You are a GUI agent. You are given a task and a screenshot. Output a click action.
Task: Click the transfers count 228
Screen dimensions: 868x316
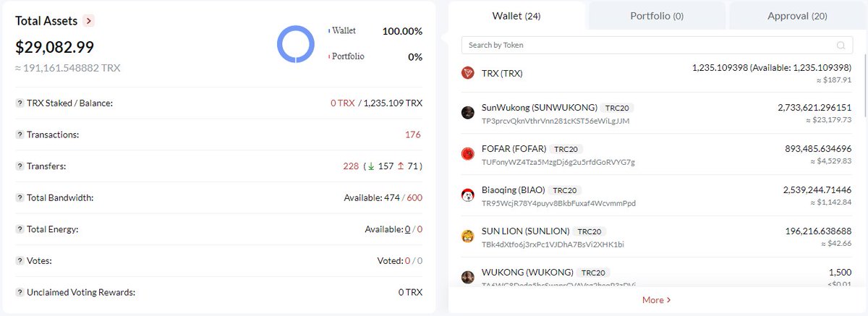pyautogui.click(x=351, y=166)
